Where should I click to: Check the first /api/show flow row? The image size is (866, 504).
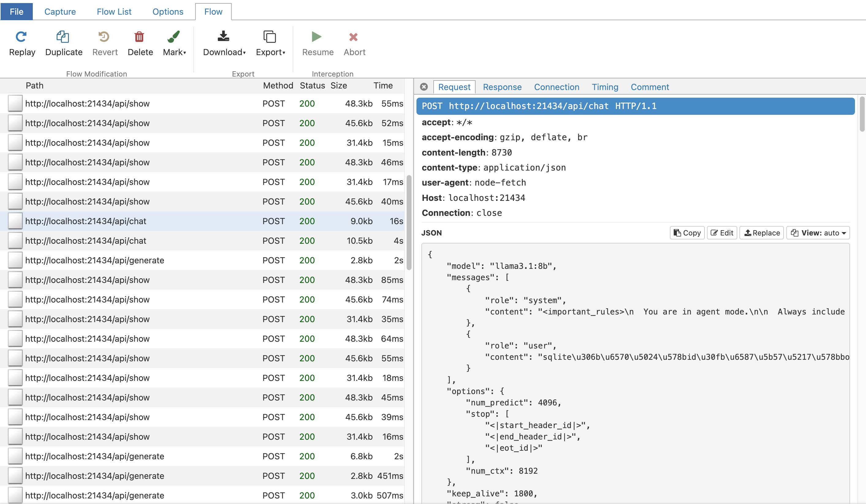tap(15, 103)
